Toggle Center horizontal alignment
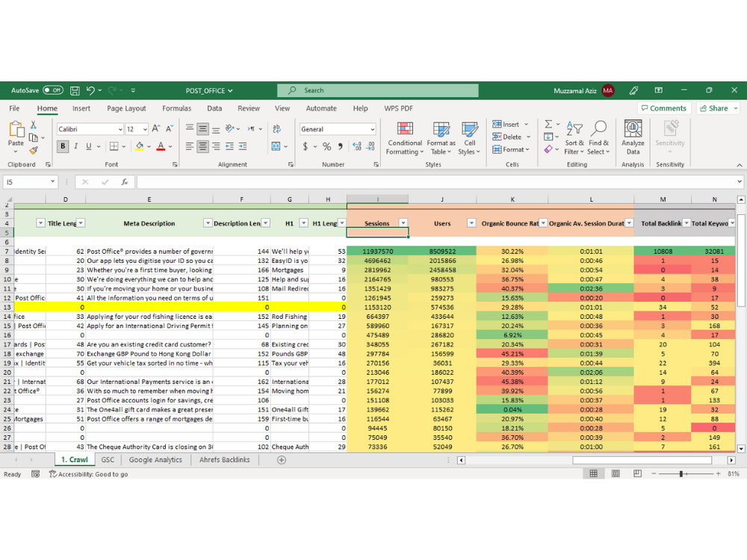The width and height of the screenshot is (747, 560). pos(202,146)
